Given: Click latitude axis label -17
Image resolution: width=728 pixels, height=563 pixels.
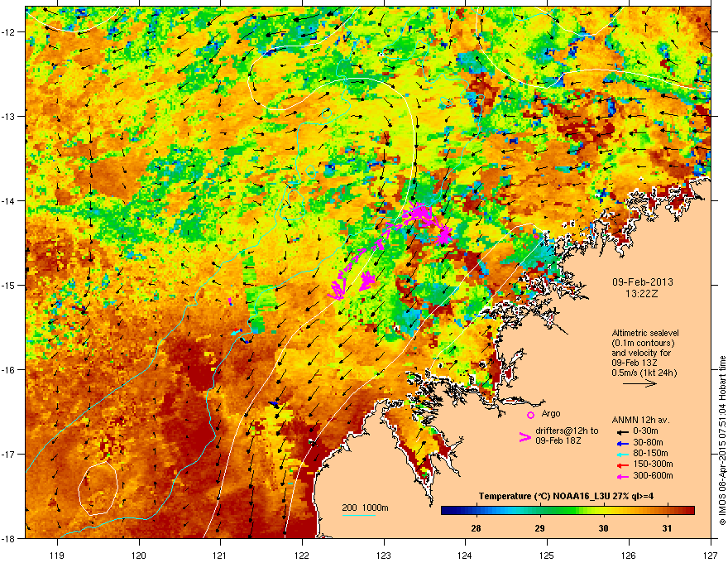Looking at the screenshot, I should click(9, 455).
